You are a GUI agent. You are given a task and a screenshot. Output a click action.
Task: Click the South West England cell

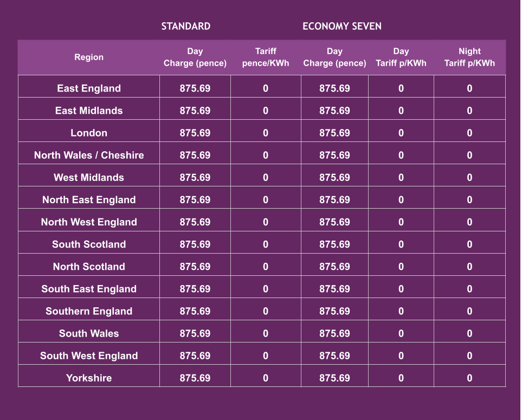(89, 356)
